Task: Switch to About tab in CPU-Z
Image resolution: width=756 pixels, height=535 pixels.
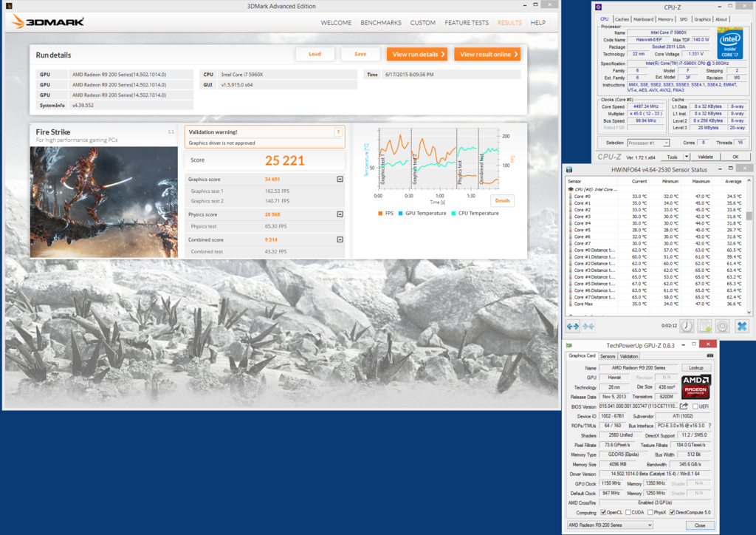Action: pos(721,19)
